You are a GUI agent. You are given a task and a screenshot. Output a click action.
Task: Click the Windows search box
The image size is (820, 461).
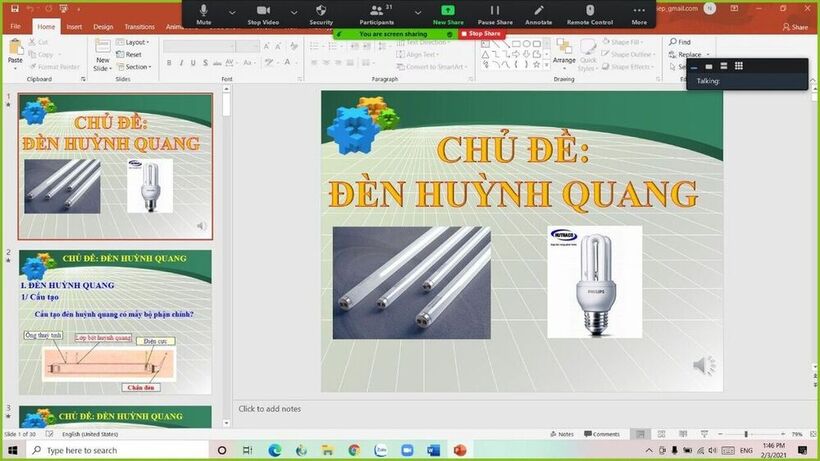coord(118,450)
